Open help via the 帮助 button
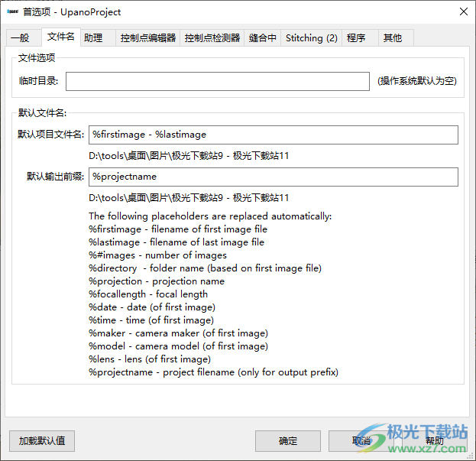The width and height of the screenshot is (476, 461). tap(435, 441)
